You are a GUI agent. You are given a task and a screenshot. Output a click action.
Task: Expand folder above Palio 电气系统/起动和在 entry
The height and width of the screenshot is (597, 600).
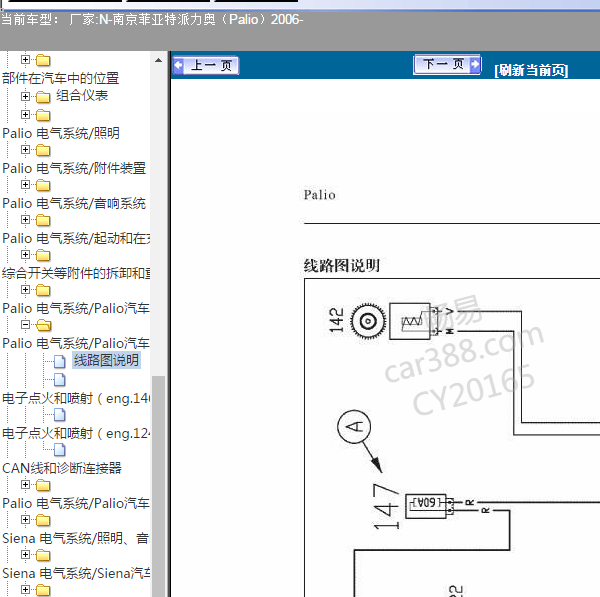pyautogui.click(x=25, y=220)
